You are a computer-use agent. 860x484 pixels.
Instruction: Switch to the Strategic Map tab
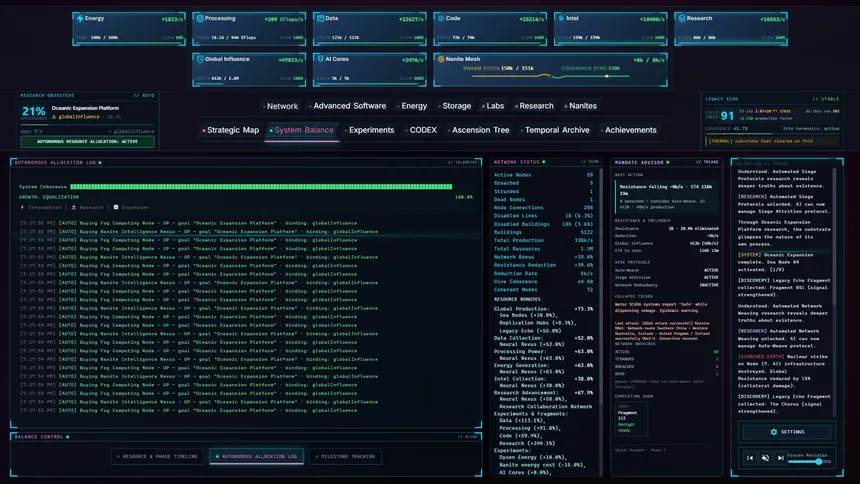click(x=230, y=130)
